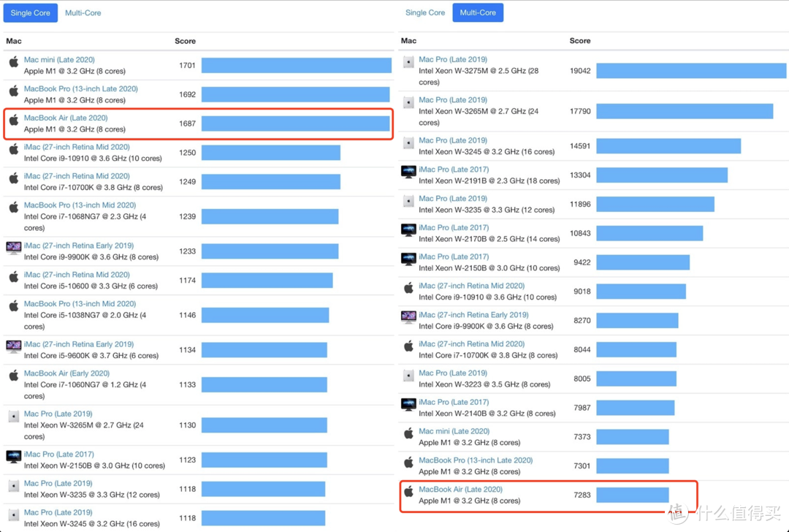Click the Score column header of the left table
789x532 pixels.
[x=185, y=41]
